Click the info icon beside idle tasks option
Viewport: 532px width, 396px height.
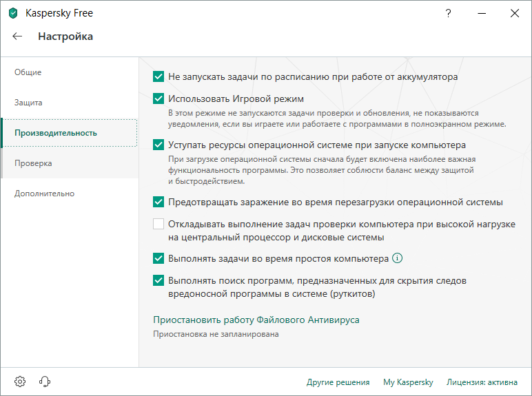(397, 259)
